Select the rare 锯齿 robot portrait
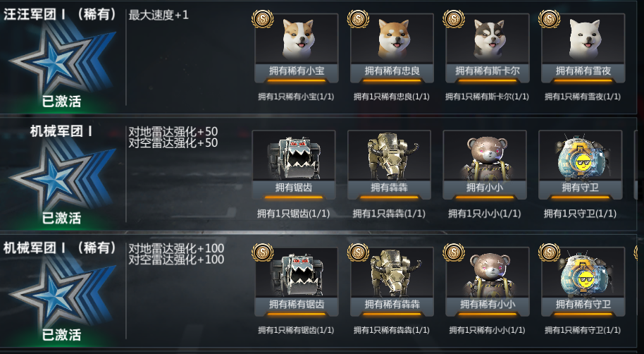The width and height of the screenshot is (644, 354). [x=297, y=272]
